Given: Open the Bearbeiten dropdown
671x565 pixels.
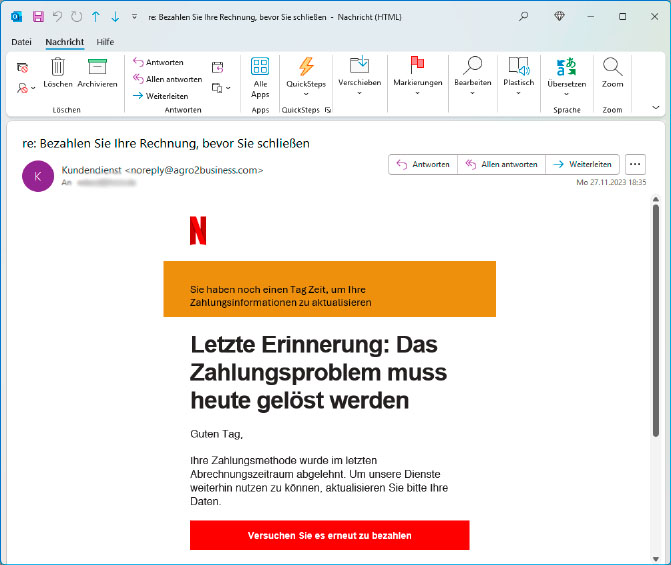Looking at the screenshot, I should click(472, 76).
